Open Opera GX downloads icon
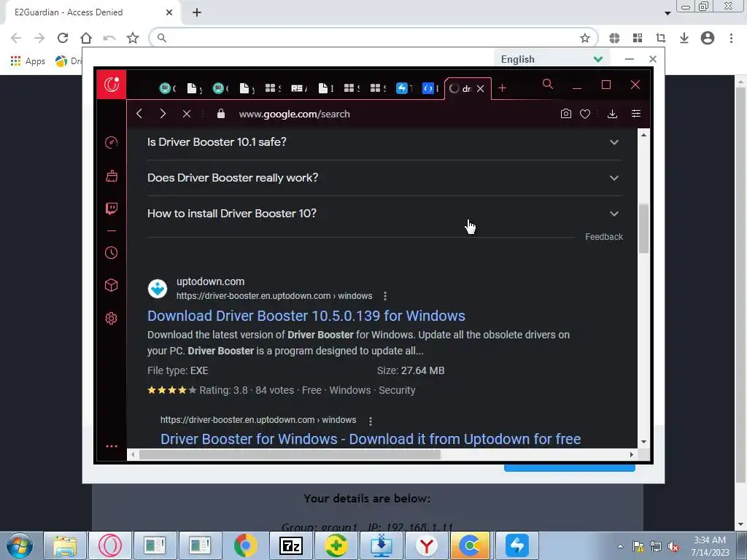This screenshot has height=560, width=747. click(612, 114)
